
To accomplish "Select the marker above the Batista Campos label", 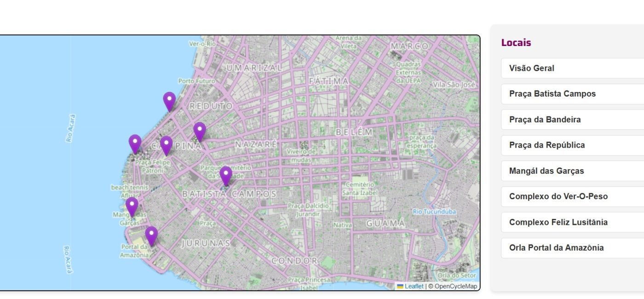I will pyautogui.click(x=225, y=175).
